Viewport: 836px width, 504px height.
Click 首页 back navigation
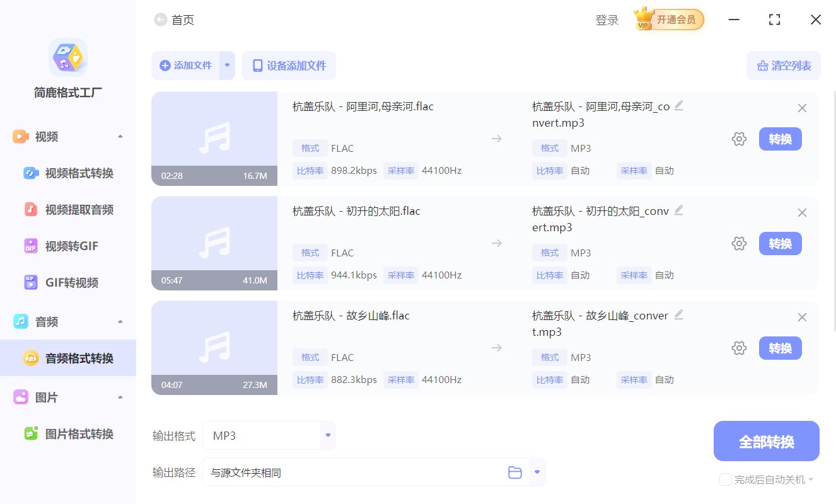pos(174,20)
